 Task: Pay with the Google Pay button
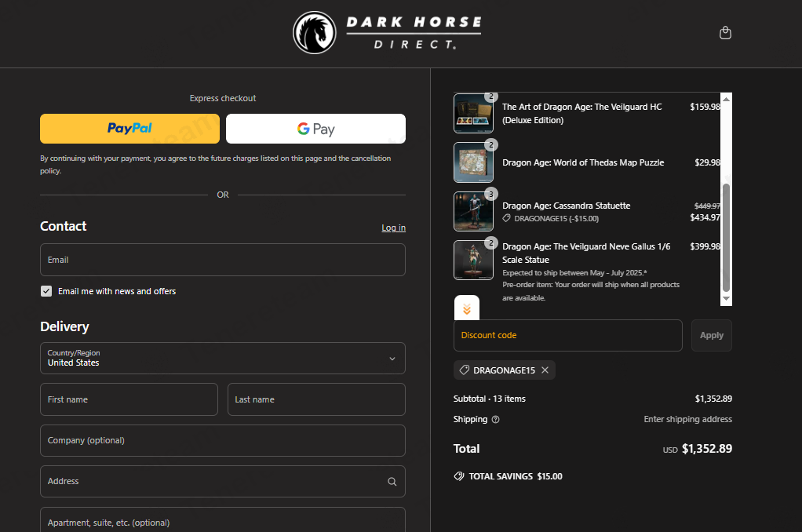[315, 129]
